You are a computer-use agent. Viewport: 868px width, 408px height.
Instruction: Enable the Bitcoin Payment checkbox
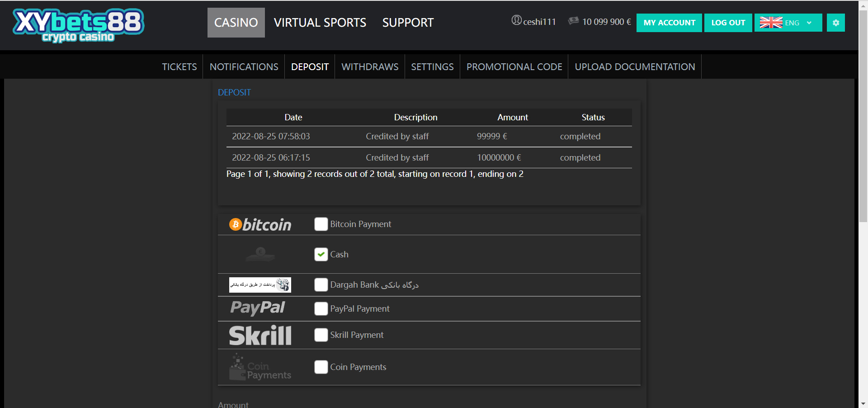pyautogui.click(x=321, y=224)
